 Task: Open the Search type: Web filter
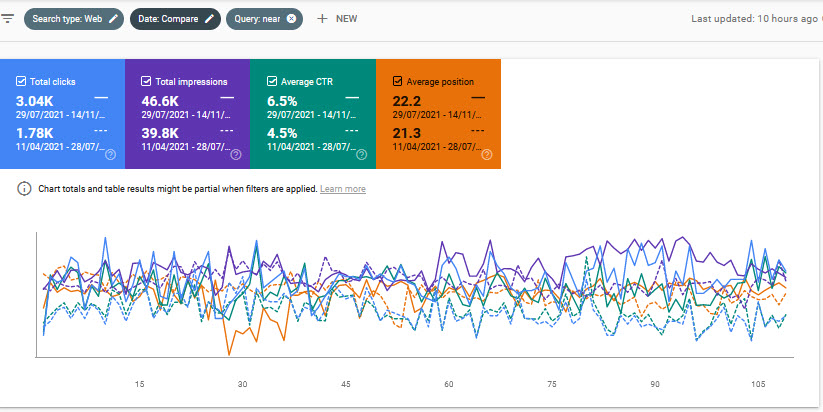point(66,18)
